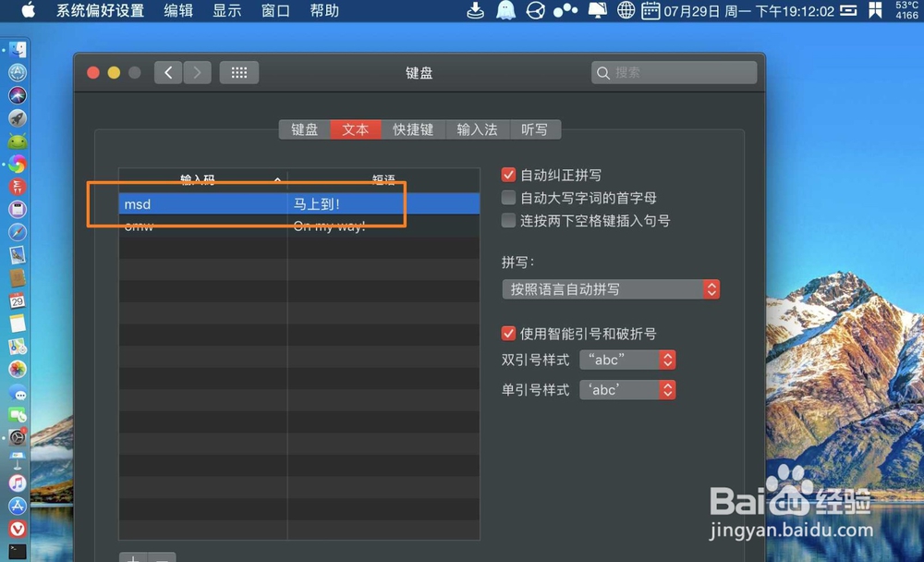924x562 pixels.
Task: Enable 自动大写字词的首字母 option
Action: [x=508, y=197]
